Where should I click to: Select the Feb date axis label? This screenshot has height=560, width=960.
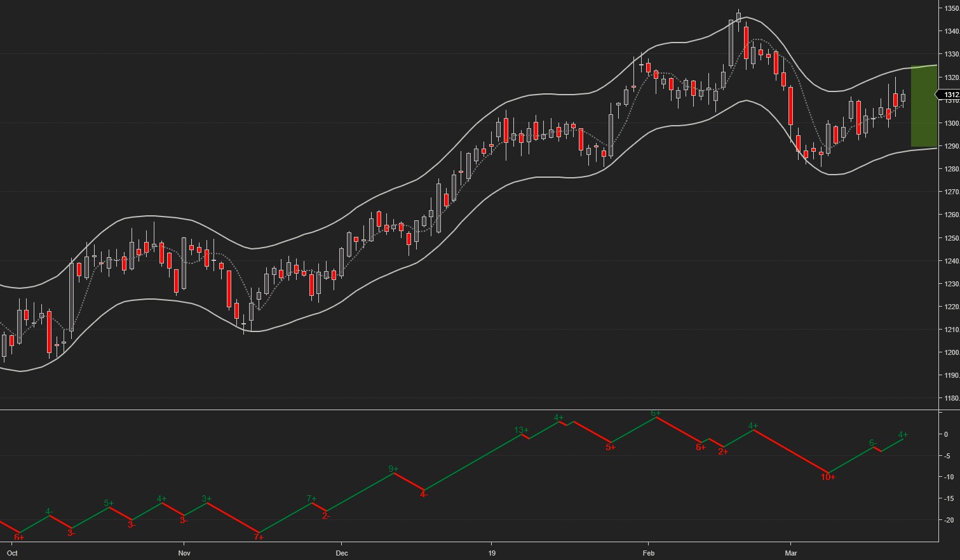[x=649, y=553]
